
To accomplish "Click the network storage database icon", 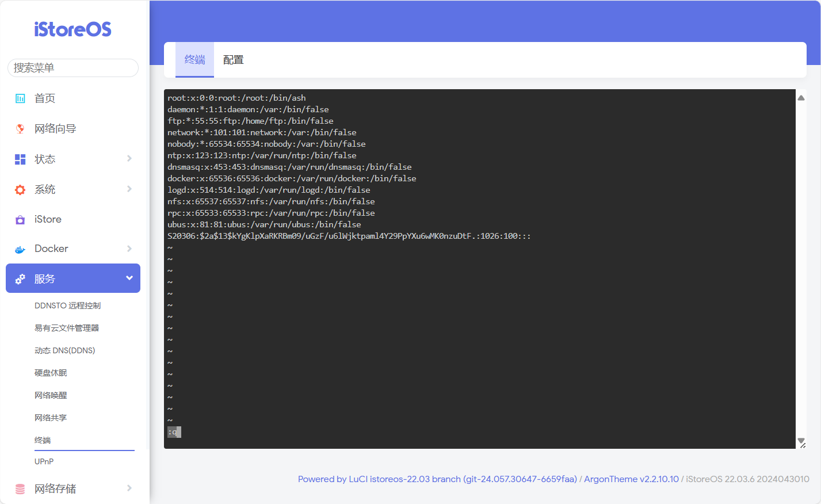I will pyautogui.click(x=20, y=489).
